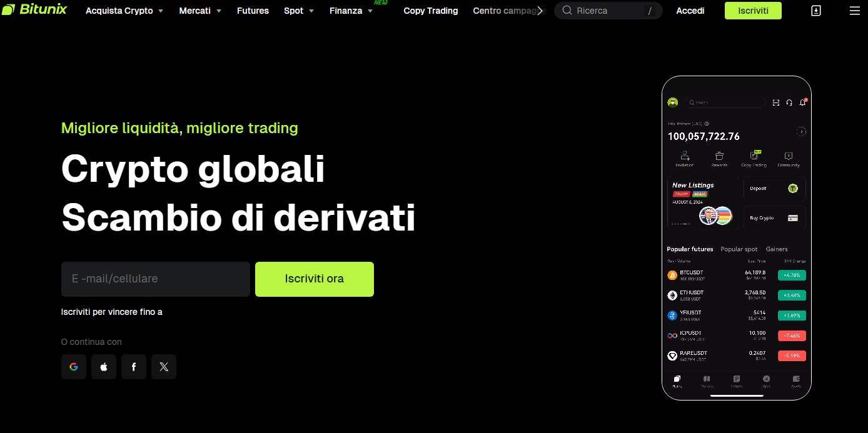
Task: Open the New Listings banner card
Action: click(x=703, y=203)
